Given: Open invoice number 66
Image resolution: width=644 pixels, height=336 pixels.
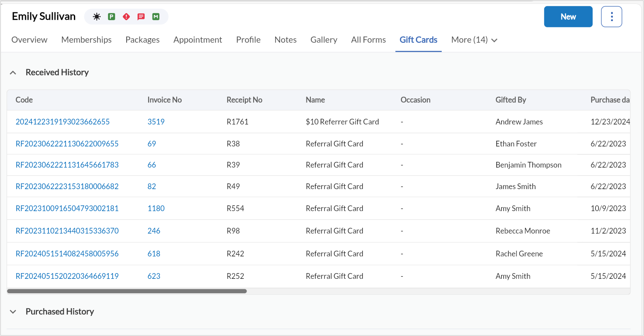Looking at the screenshot, I should [152, 165].
